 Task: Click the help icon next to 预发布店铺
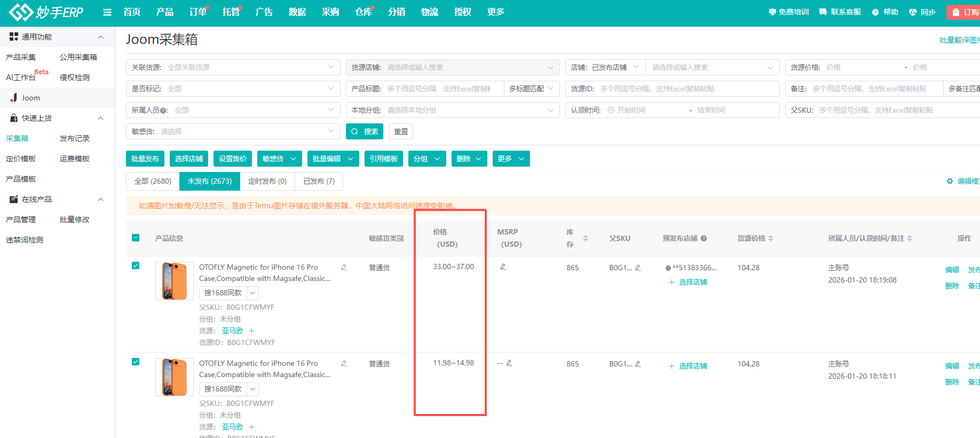(704, 238)
